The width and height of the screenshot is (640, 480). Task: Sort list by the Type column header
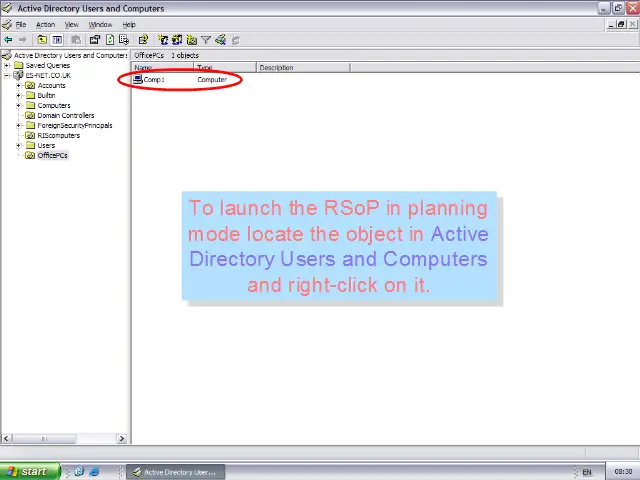click(x=225, y=67)
